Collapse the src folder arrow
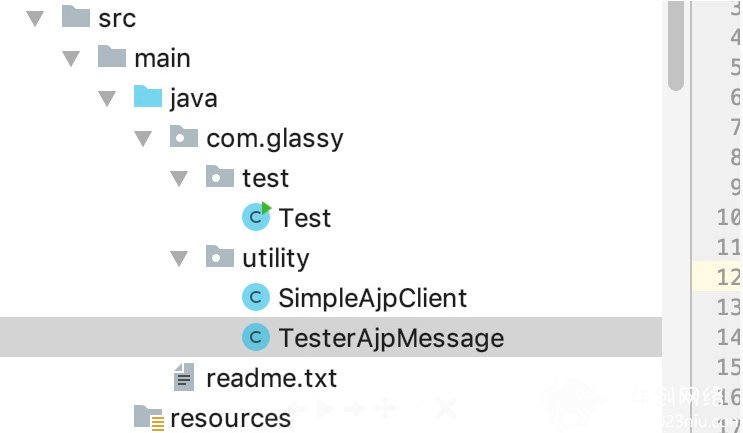 tap(35, 18)
